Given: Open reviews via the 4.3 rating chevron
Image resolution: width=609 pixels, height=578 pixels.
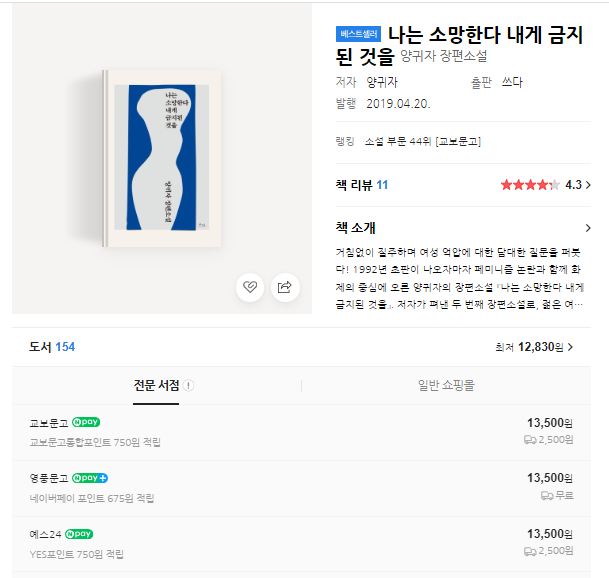Looking at the screenshot, I should 587,185.
